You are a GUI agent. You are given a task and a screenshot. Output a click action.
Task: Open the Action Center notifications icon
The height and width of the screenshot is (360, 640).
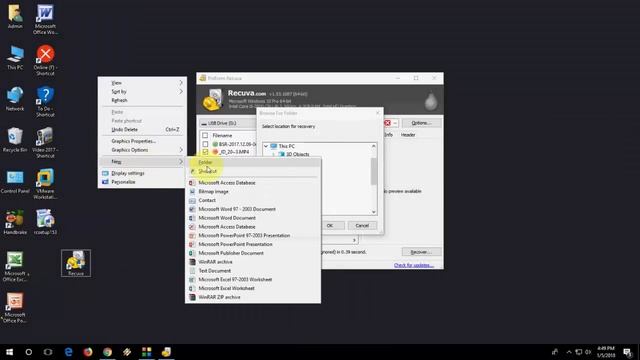point(628,352)
